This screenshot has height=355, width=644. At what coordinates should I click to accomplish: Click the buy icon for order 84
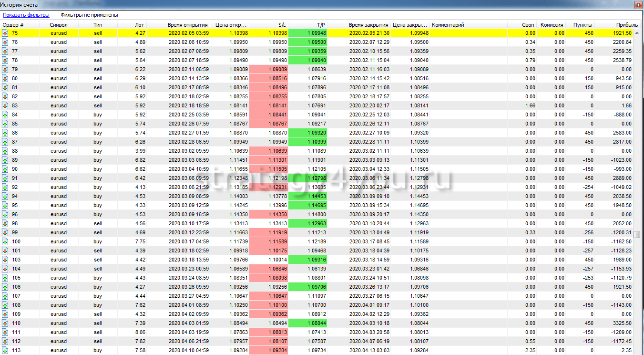coord(5,115)
